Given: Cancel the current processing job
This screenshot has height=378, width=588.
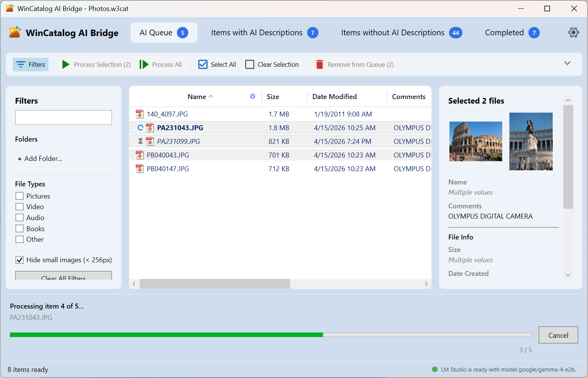Looking at the screenshot, I should click(x=558, y=335).
